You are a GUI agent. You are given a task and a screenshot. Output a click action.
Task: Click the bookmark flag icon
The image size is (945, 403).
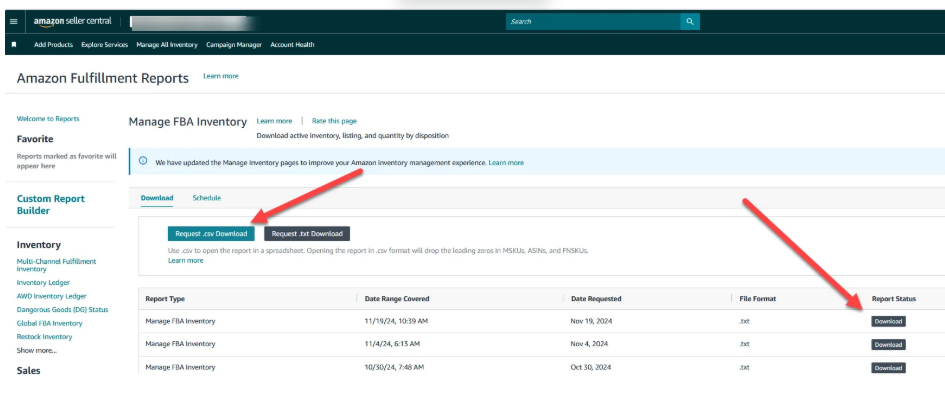(14, 45)
